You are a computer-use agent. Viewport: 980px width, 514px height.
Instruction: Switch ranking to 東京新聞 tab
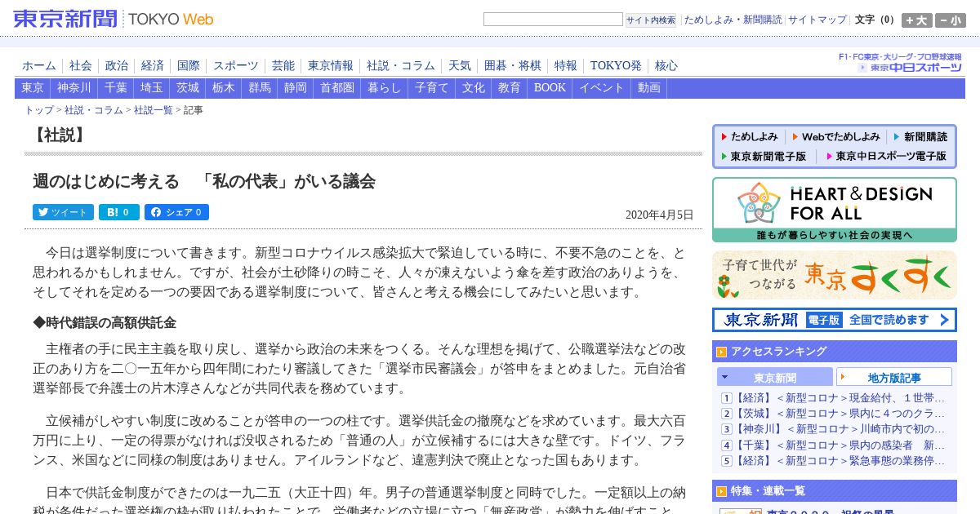(x=775, y=377)
